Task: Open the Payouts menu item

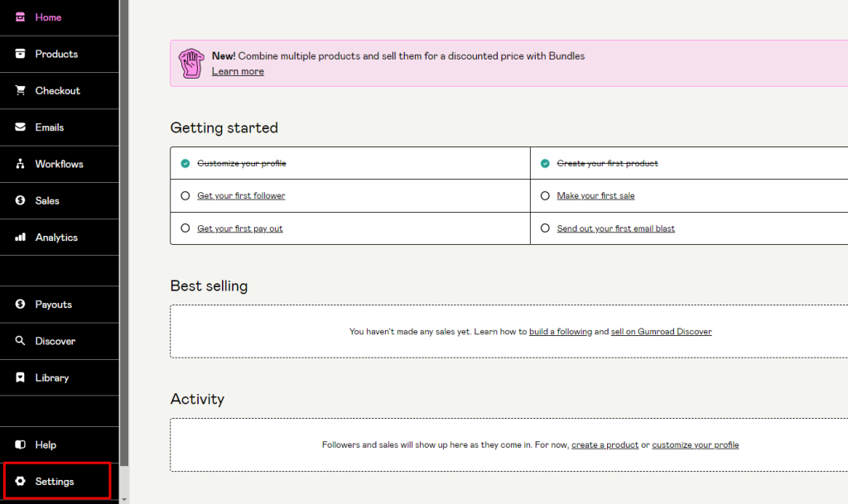Action: click(x=53, y=305)
